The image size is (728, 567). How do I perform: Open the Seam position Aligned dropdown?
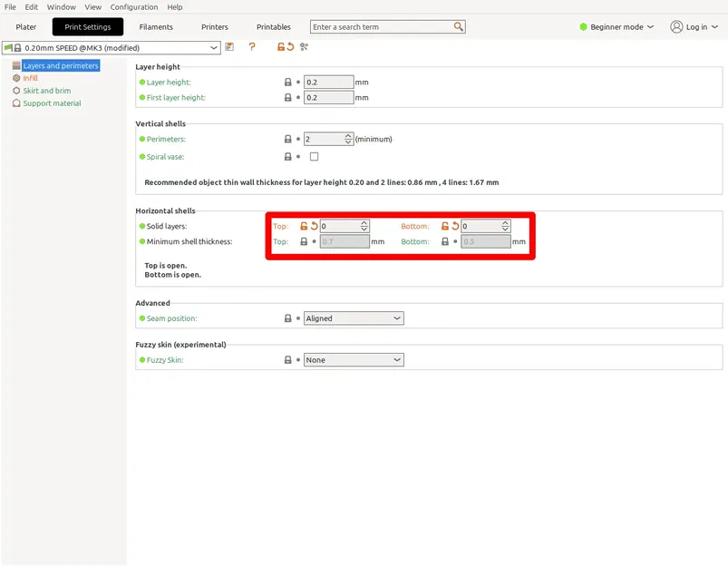(x=354, y=318)
